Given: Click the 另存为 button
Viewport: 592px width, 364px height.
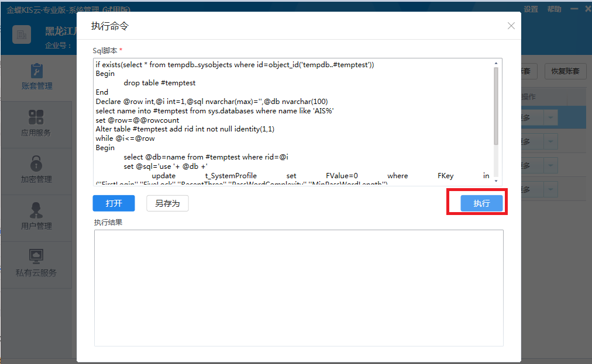Looking at the screenshot, I should click(167, 203).
